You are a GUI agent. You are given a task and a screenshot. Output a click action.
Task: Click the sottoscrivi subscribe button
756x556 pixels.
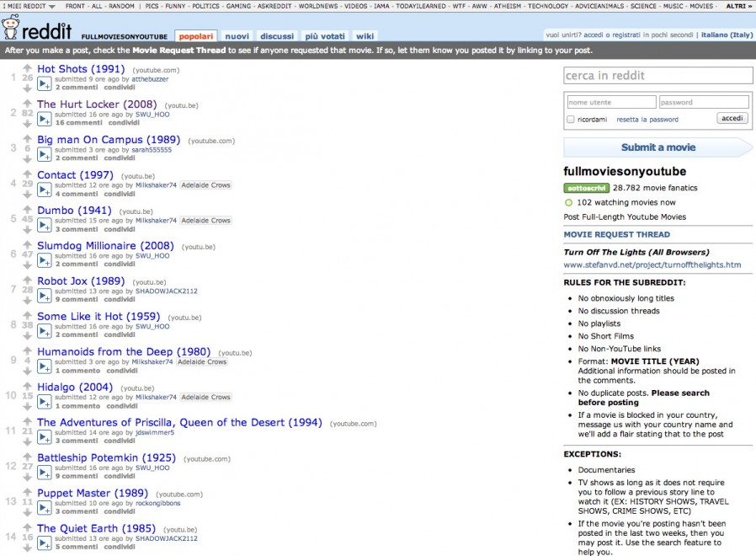click(586, 188)
